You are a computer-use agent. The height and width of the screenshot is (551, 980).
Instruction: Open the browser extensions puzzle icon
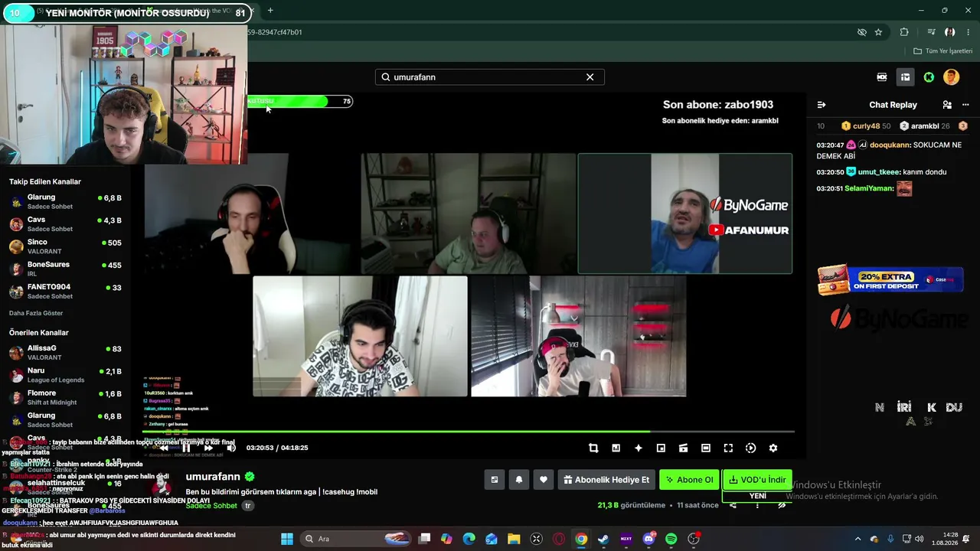[904, 32]
